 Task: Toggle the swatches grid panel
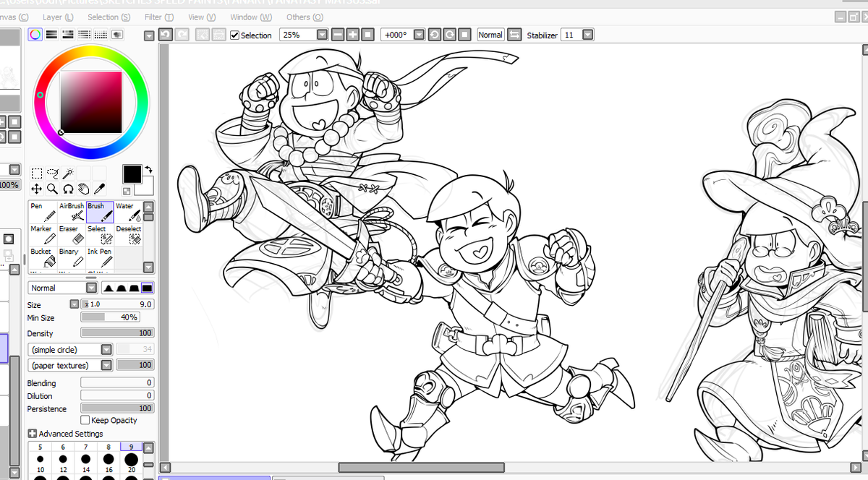100,34
